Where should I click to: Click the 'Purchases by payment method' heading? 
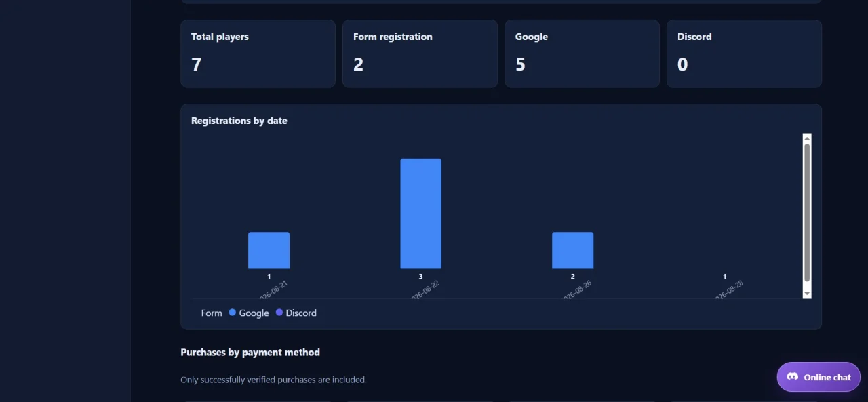click(250, 353)
